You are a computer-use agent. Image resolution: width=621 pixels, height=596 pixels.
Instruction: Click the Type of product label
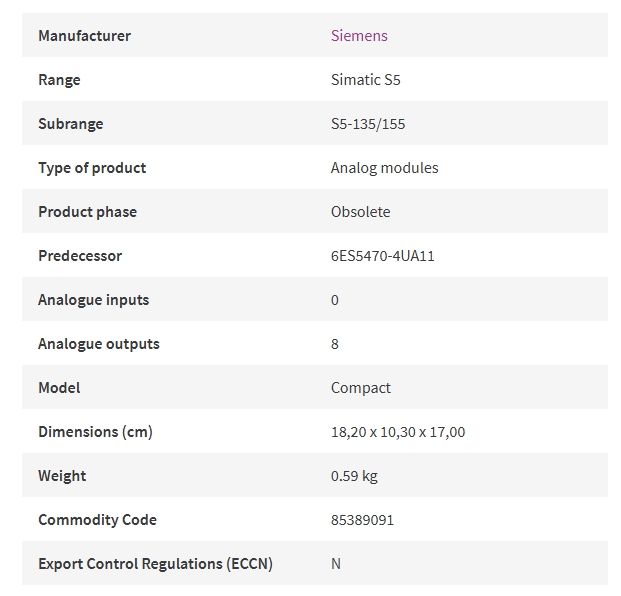92,168
